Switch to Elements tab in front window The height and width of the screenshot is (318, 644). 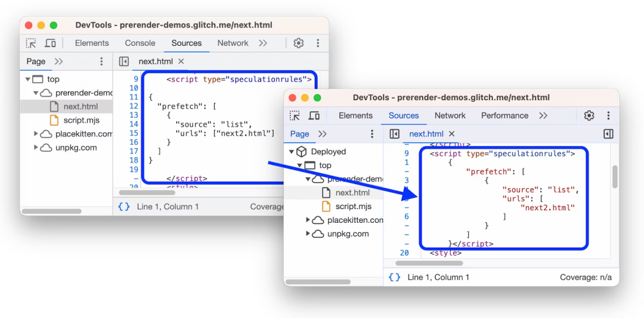(355, 116)
